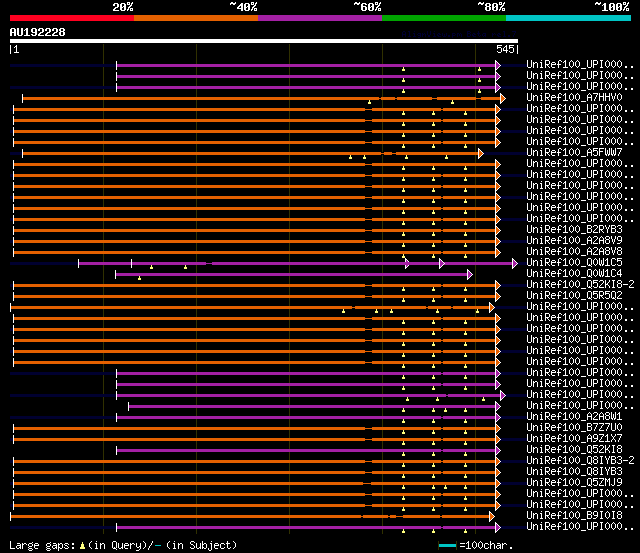The height and width of the screenshot is (553, 640).
Task: Click the white AU192228 query sequence bar
Action: click(264, 41)
